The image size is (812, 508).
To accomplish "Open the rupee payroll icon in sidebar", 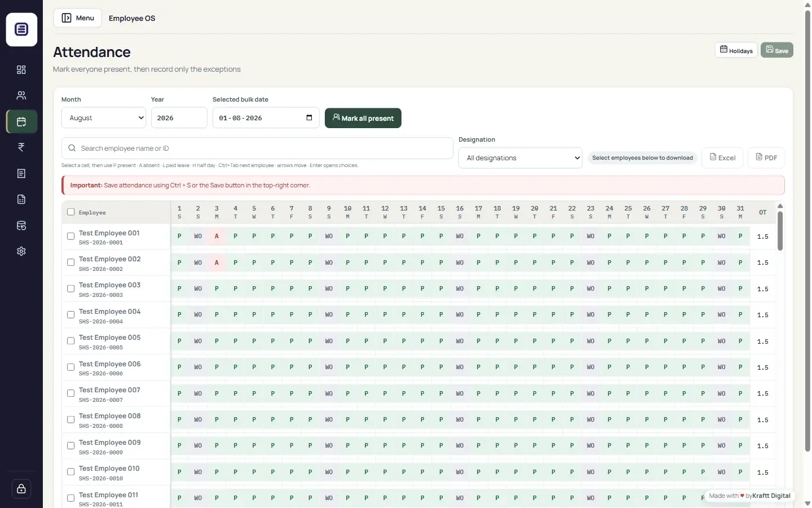I will [21, 147].
